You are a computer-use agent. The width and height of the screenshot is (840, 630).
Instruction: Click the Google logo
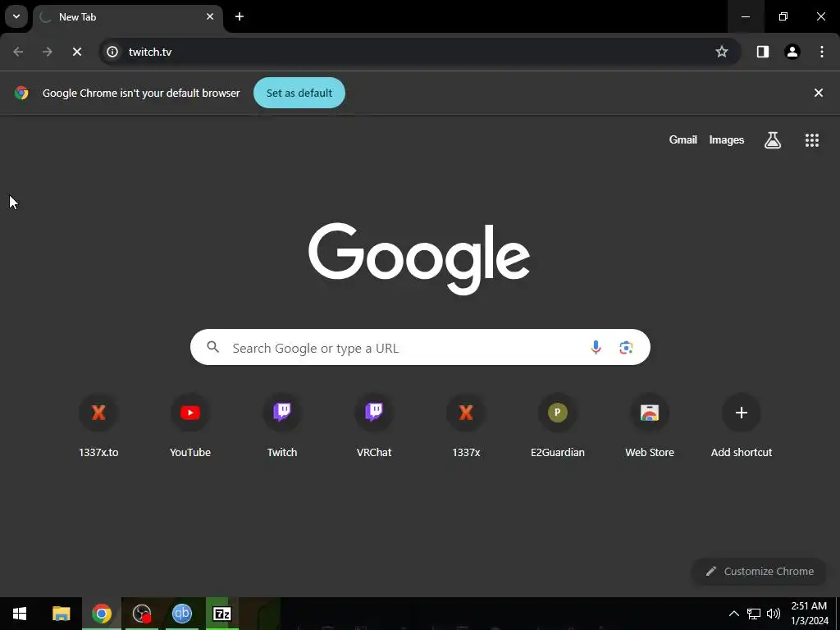tap(419, 259)
